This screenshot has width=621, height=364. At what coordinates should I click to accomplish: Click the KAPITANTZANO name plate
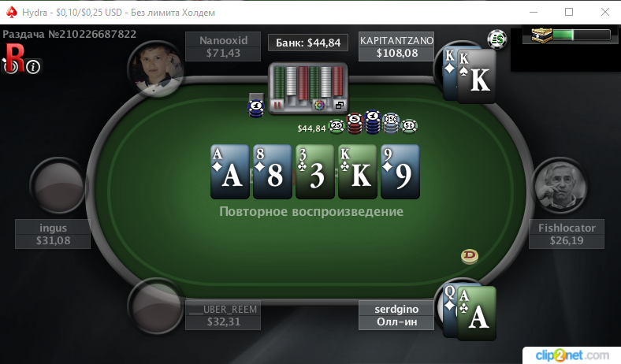[396, 46]
